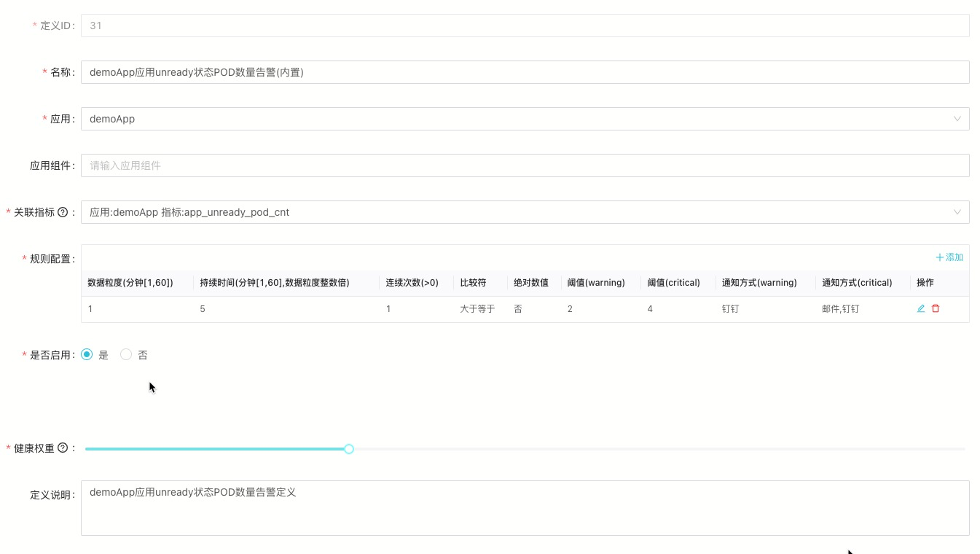Screen dimensions: 980x554
Task: Click the red delete trash icon
Action: click(936, 309)
